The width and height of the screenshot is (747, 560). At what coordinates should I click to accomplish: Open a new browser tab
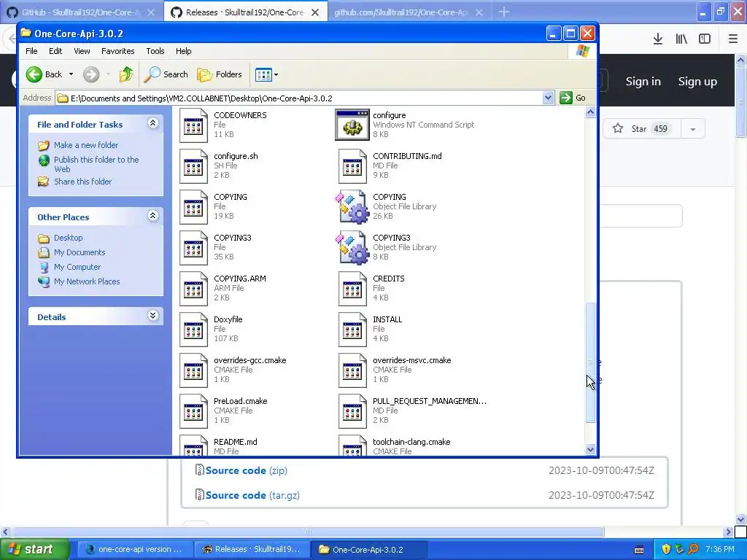pos(504,12)
